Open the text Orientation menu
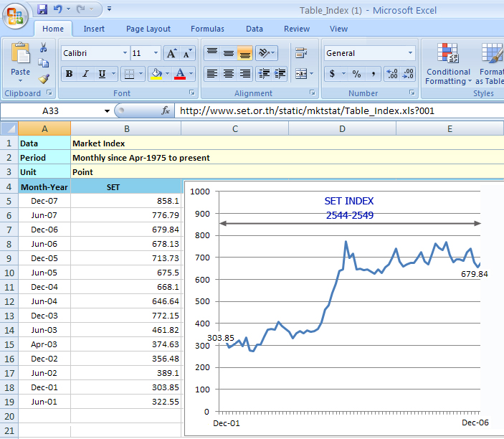The image size is (504, 439). 267,53
